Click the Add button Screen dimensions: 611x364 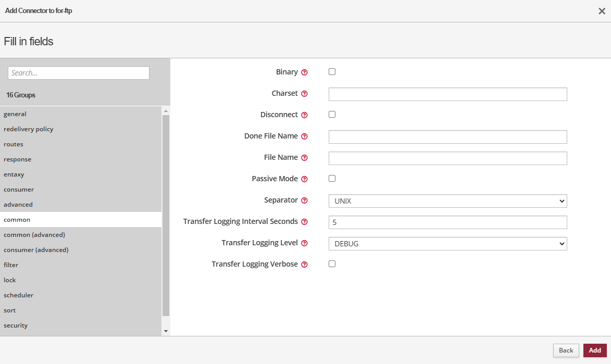tap(595, 350)
